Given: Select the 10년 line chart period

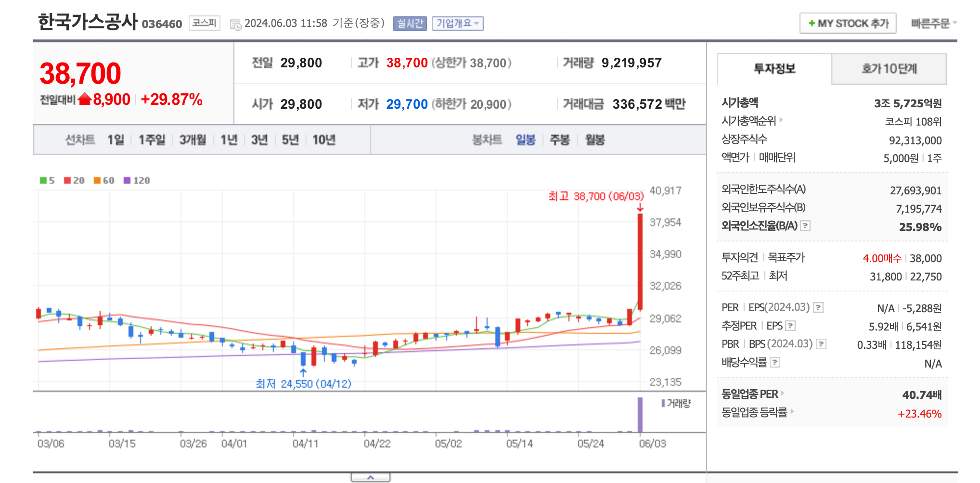Looking at the screenshot, I should [324, 140].
